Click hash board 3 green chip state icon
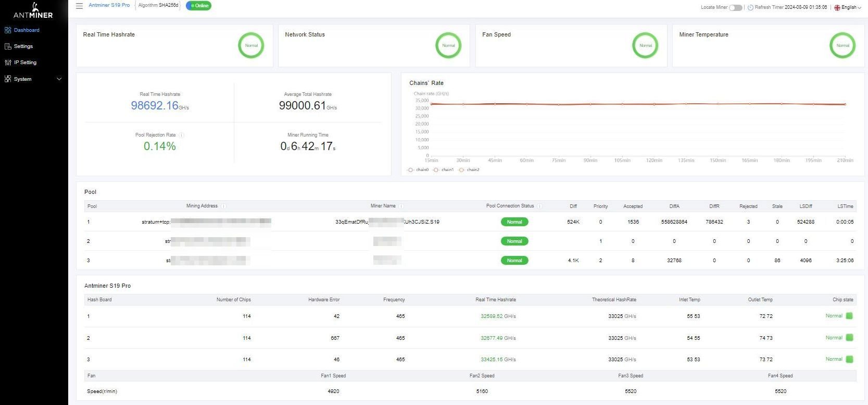Viewport: 868px width, 405px height. [849, 359]
